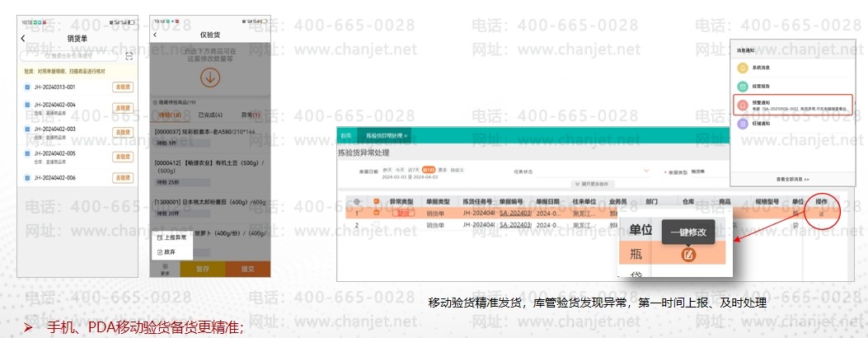Check the box for JH-20240313-001
Image resolution: width=868 pixels, height=338 pixels.
click(x=28, y=87)
